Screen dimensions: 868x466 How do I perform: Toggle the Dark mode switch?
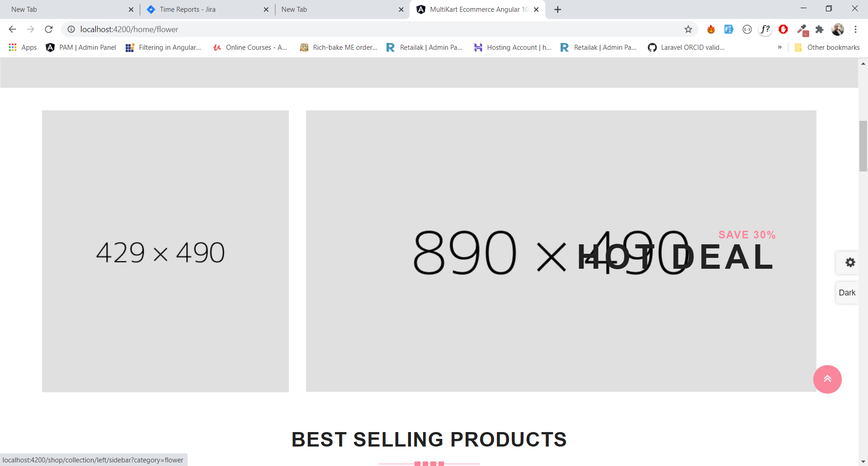coord(847,293)
